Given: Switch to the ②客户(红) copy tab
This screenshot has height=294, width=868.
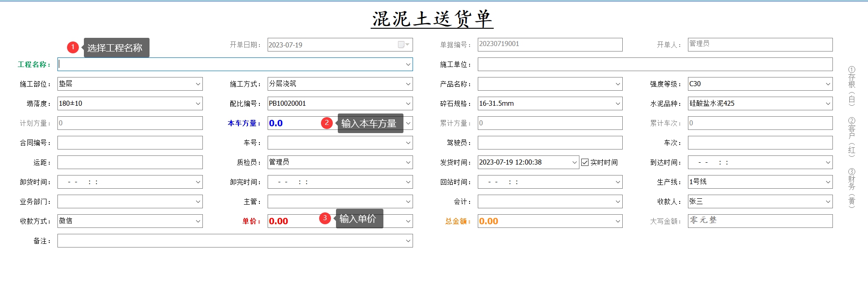Looking at the screenshot, I should click(852, 137).
